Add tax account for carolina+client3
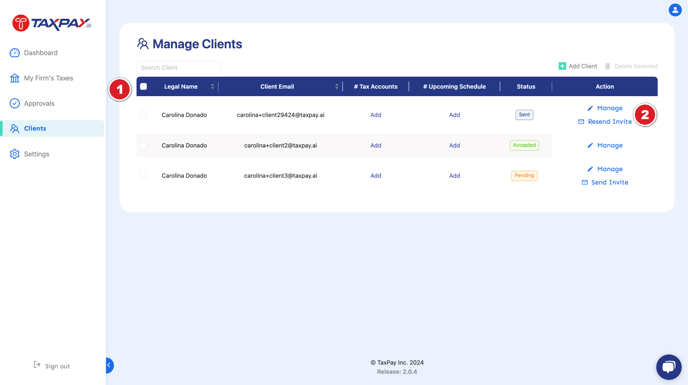The height and width of the screenshot is (385, 688). pyautogui.click(x=376, y=176)
